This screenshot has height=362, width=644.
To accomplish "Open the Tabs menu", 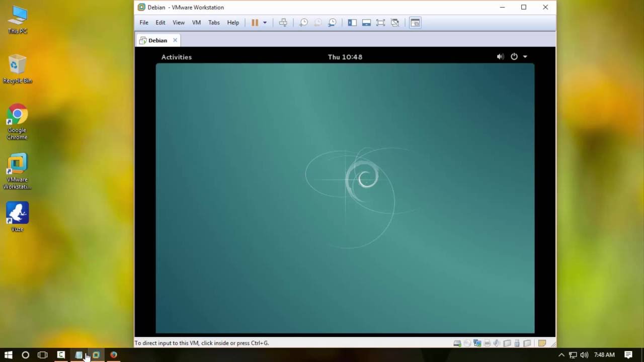I will [214, 23].
